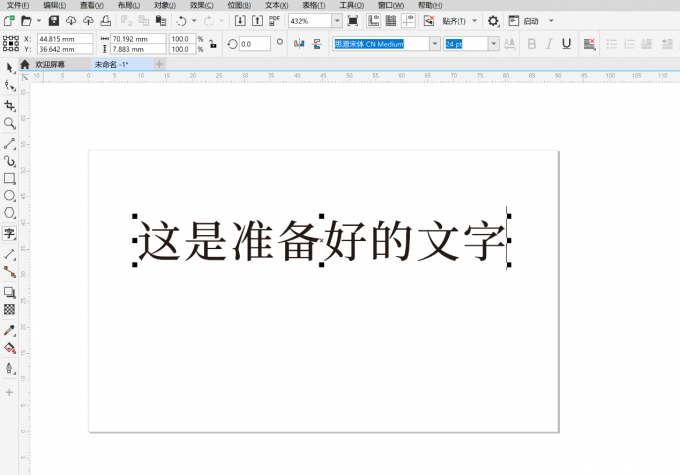Viewport: 680px width, 475px height.
Task: Open the 效果 menu
Action: [x=202, y=5]
